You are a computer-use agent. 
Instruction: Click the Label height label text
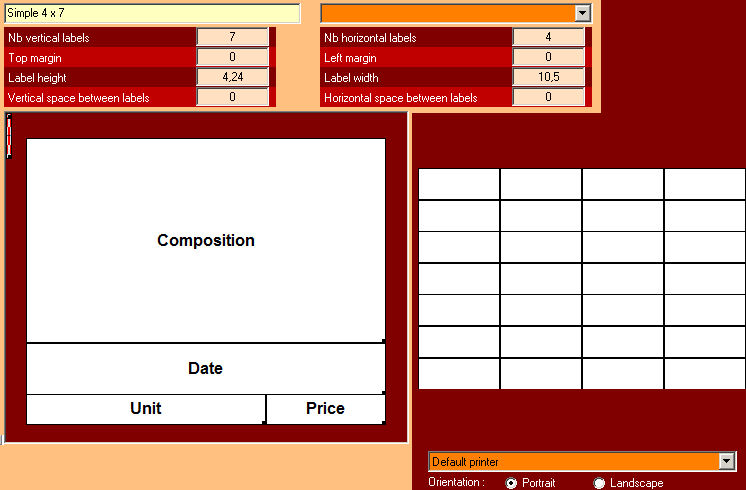point(37,78)
